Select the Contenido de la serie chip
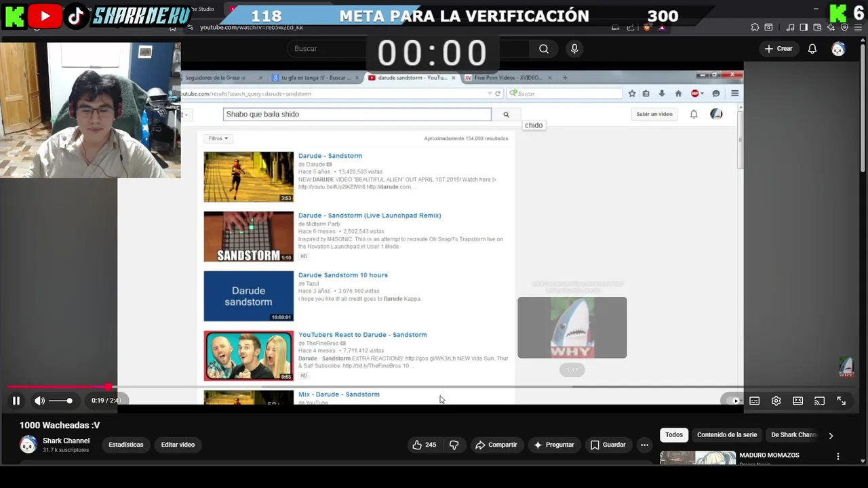The height and width of the screenshot is (488, 868). (x=727, y=435)
